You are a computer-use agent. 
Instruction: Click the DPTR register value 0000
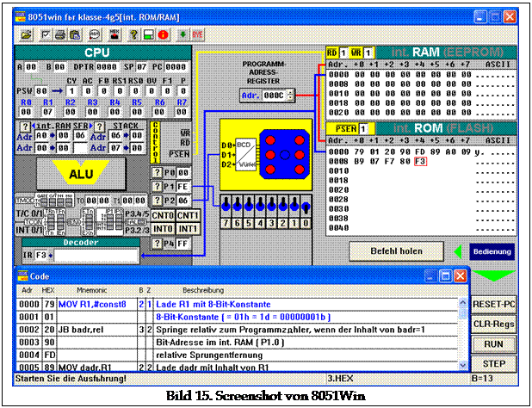[107, 67]
